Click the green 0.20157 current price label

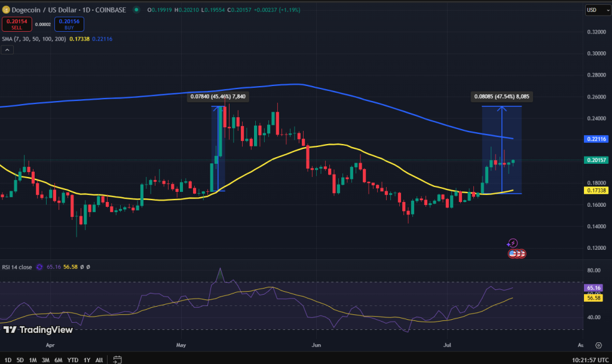point(596,160)
